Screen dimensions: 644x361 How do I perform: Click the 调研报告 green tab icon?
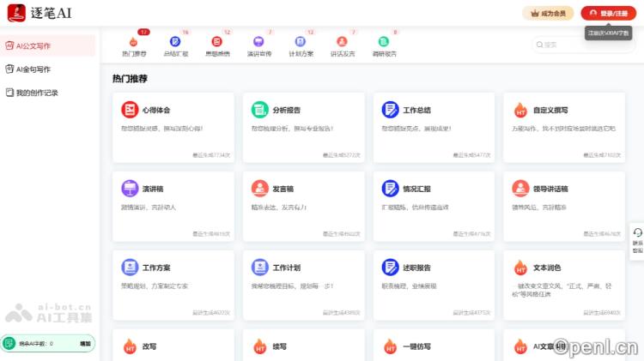click(x=384, y=41)
